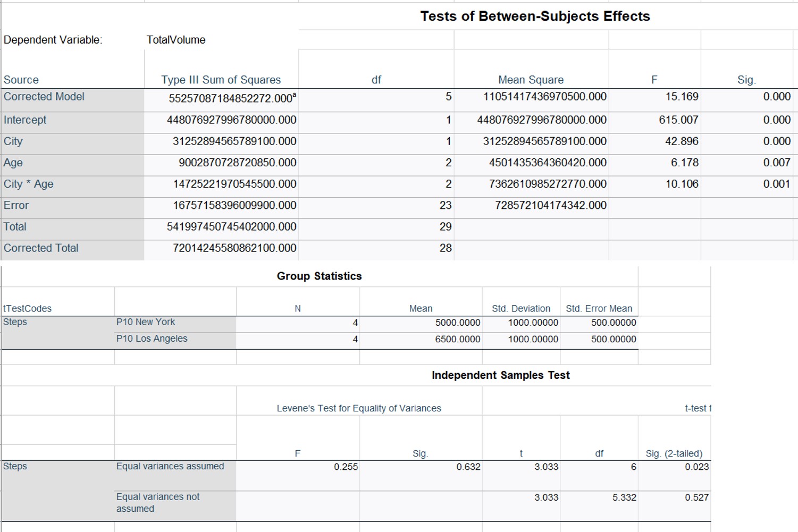Click the Error Mean Square 728572104174342.000

click(x=550, y=205)
